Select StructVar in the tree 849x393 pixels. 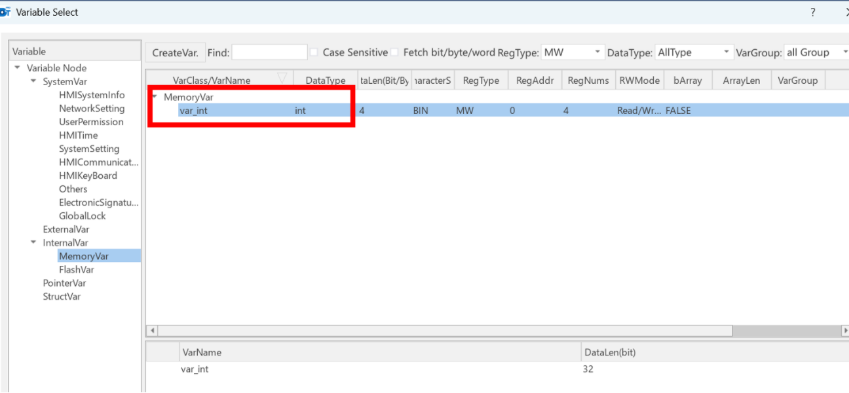62,296
